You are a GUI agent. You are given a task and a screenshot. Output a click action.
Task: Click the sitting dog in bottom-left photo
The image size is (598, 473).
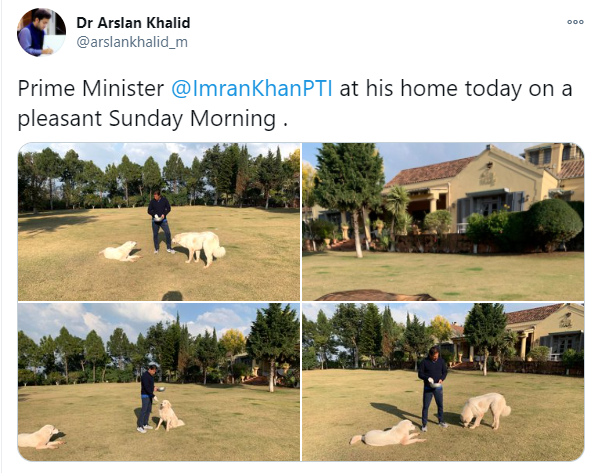(x=169, y=415)
